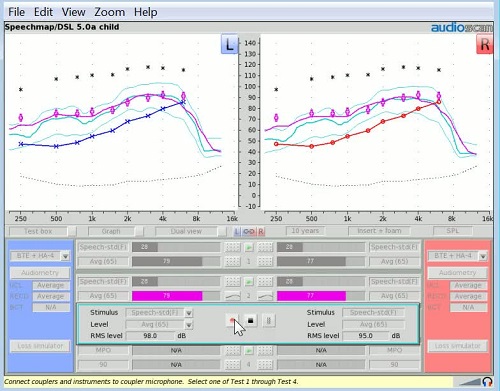Click the right UCL Average button
The height and width of the screenshot is (391, 500).
pyautogui.click(x=468, y=286)
